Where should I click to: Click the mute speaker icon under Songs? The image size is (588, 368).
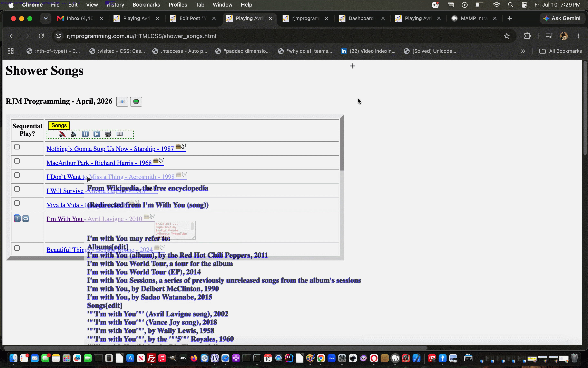coord(62,134)
